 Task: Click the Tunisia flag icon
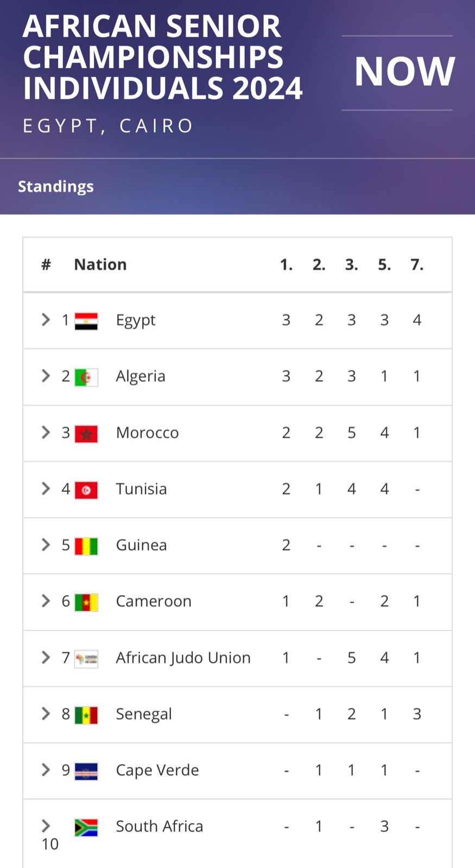86,490
